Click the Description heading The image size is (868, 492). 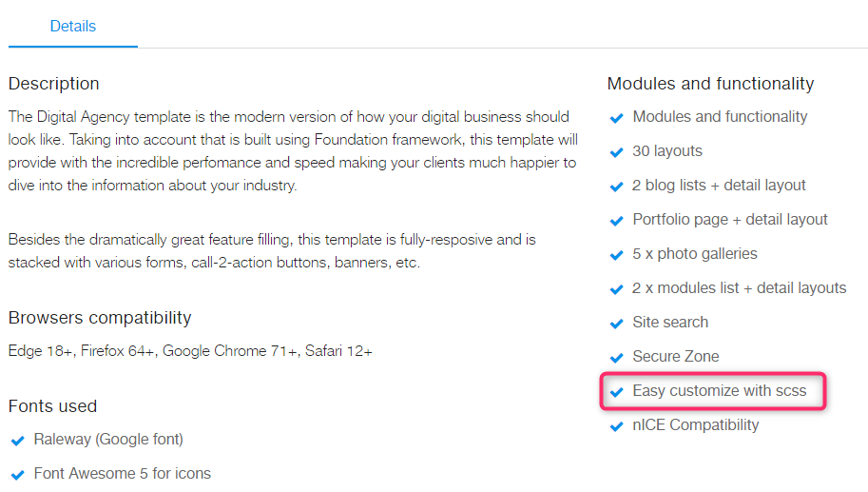point(53,84)
